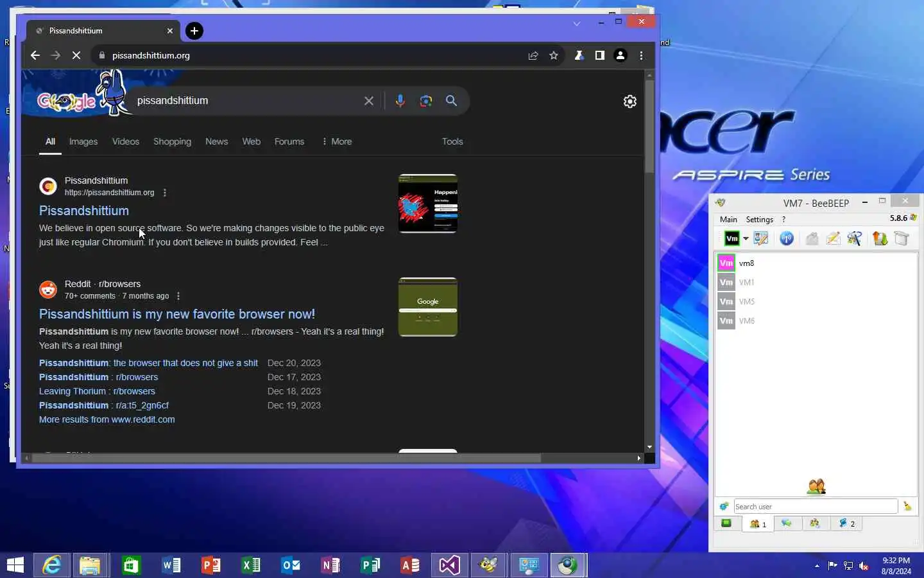This screenshot has width=924, height=578.
Task: Start voice search with the microphone
Action: (400, 101)
